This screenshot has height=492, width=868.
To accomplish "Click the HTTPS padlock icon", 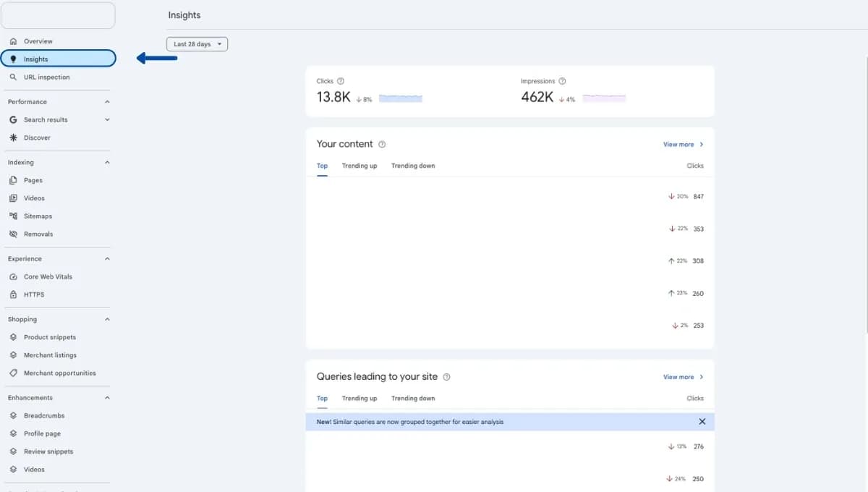I will click(x=13, y=294).
